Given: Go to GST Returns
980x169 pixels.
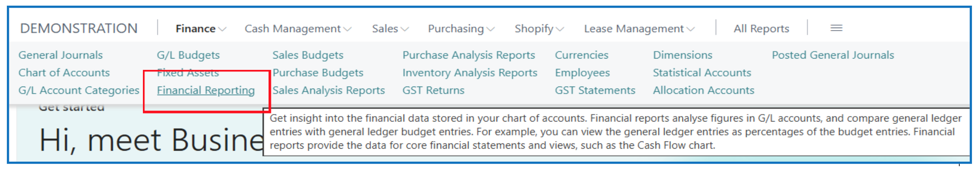Looking at the screenshot, I should (x=433, y=90).
